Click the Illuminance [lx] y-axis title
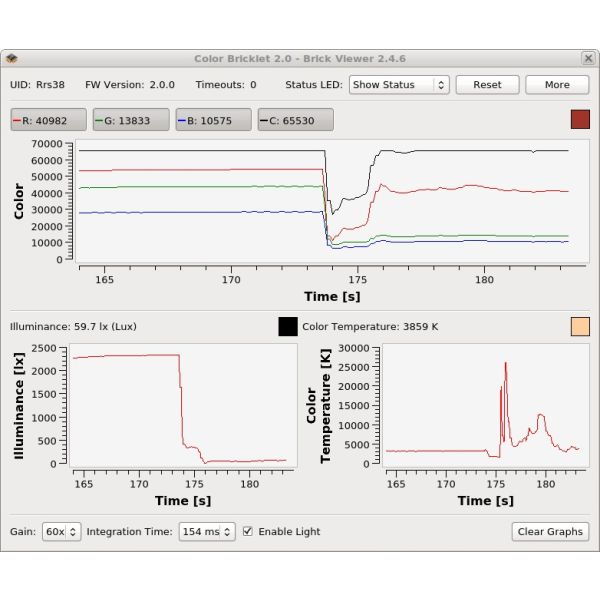This screenshot has width=600, height=600. click(18, 406)
